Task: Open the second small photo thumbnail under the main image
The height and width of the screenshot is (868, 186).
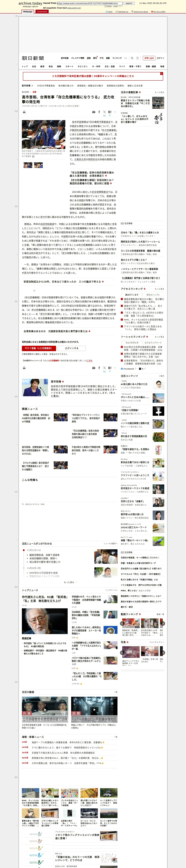Action: tap(39, 165)
